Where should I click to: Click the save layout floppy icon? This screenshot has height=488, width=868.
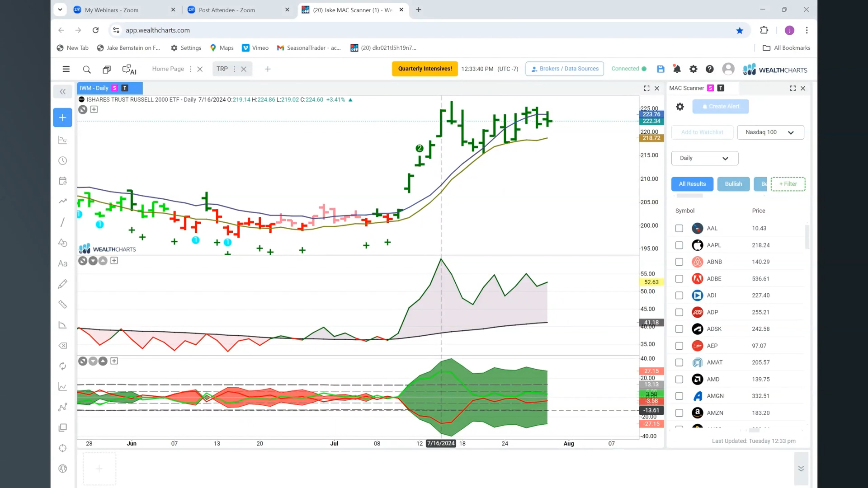(660, 69)
